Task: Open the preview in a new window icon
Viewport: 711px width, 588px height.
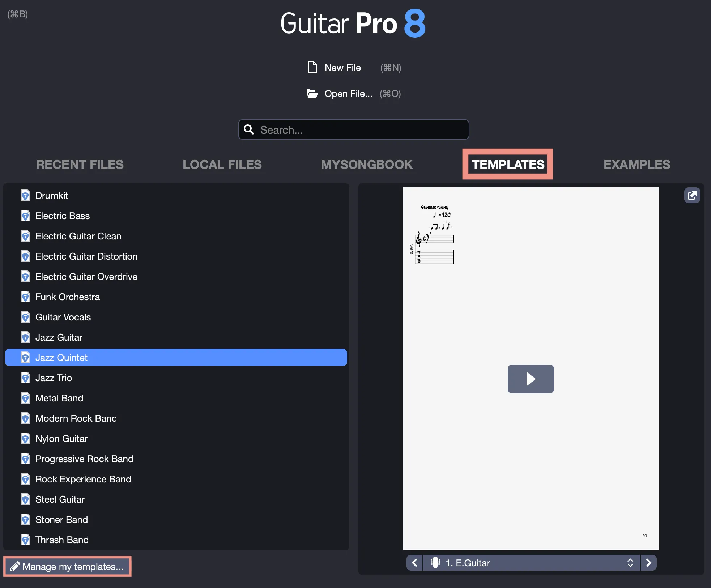Action: point(692,196)
